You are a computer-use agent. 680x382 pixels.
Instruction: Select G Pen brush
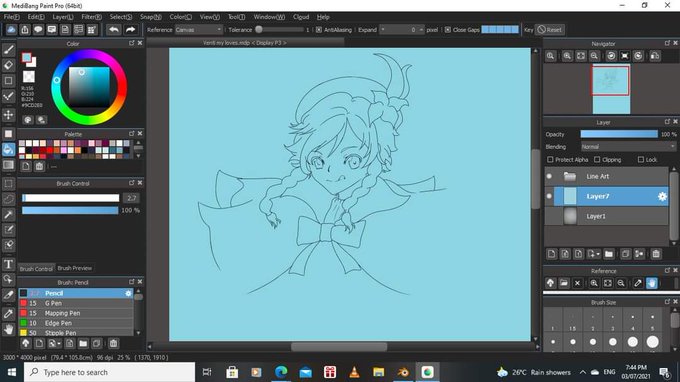tap(75, 303)
